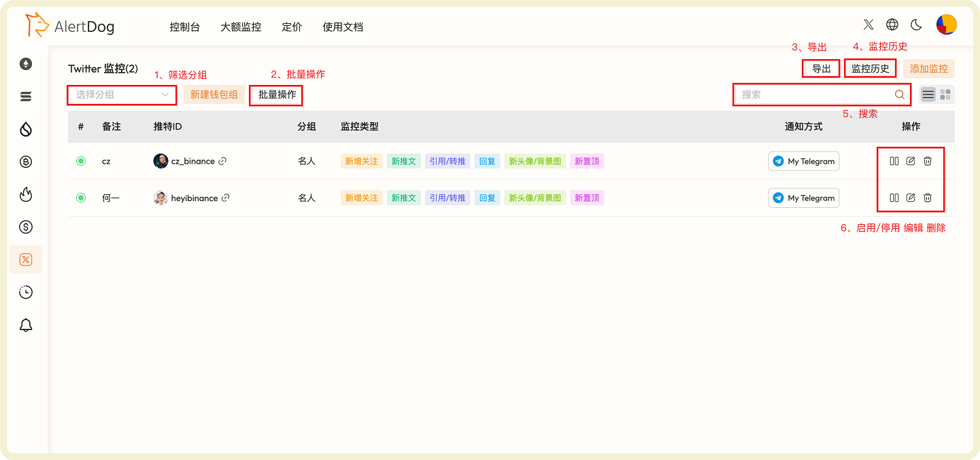Click 名人 group cell in 何一 row

pyautogui.click(x=307, y=198)
